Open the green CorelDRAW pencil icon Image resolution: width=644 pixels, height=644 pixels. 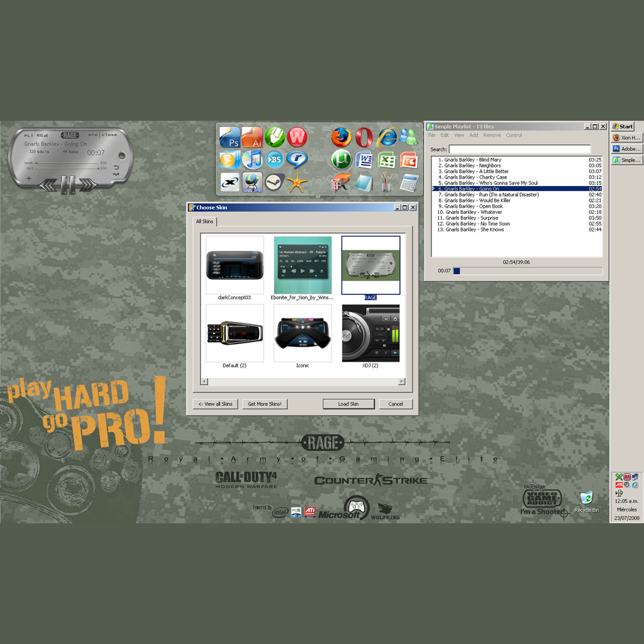click(274, 137)
